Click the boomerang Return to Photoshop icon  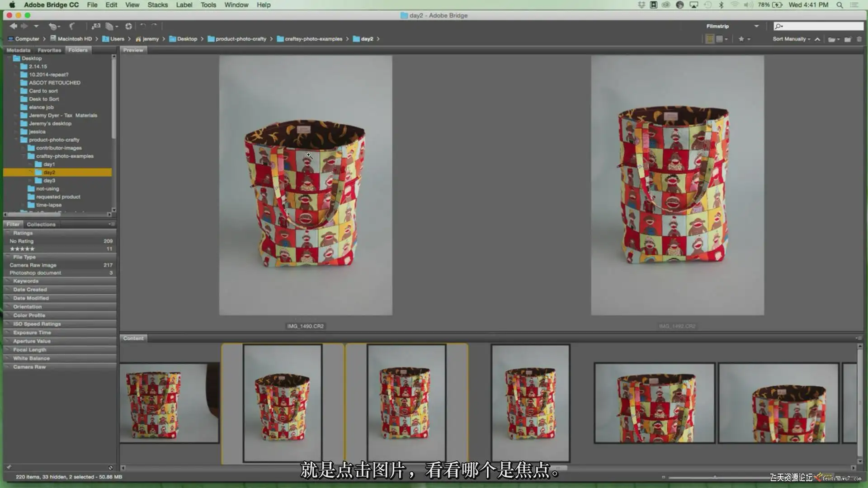click(x=72, y=26)
